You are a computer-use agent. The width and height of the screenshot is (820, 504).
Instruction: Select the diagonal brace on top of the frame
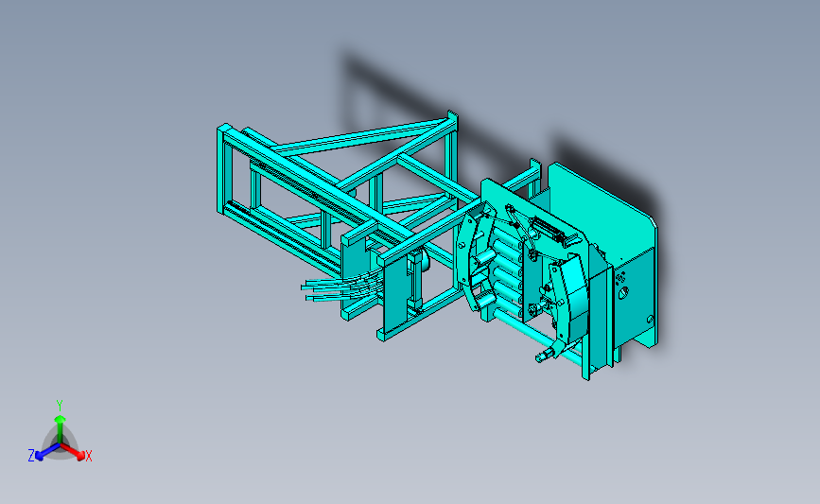[x=361, y=137]
